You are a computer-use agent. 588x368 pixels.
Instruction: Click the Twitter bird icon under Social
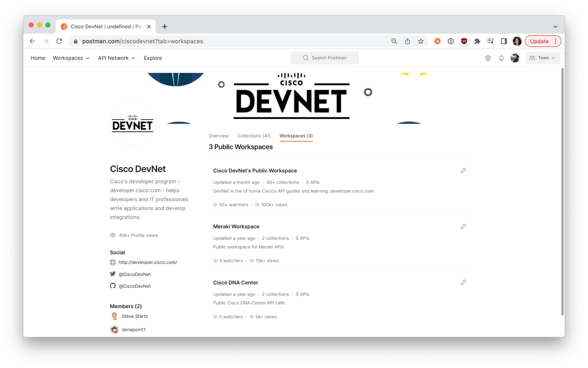(x=113, y=274)
